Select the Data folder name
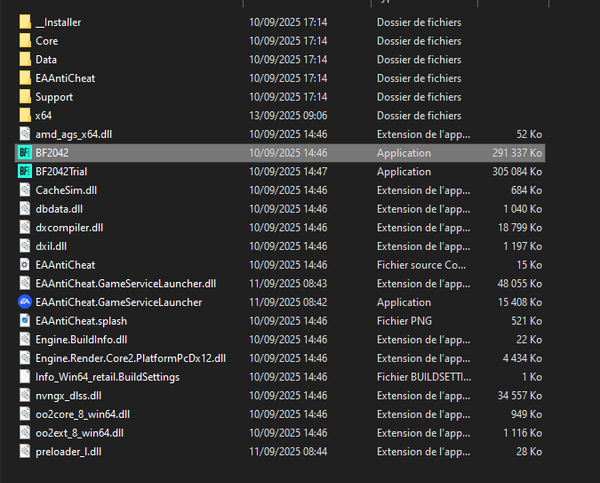Viewport: 600px width, 483px height. (46, 60)
